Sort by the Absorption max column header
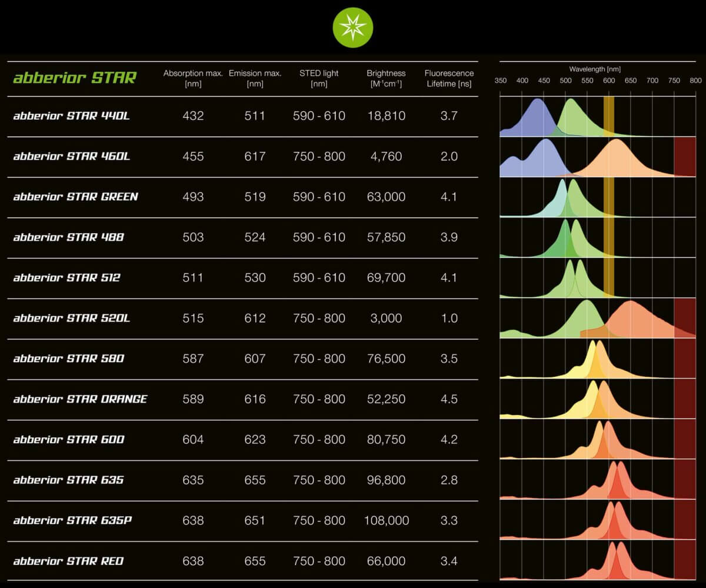Viewport: 706px width, 588px height. pos(192,77)
